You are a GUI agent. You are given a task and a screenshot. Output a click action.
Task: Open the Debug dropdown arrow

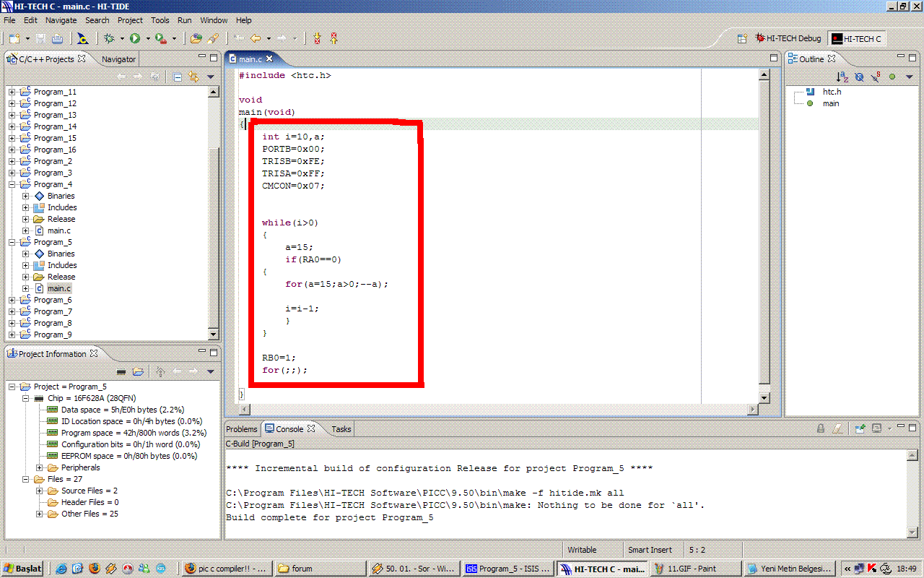(122, 38)
